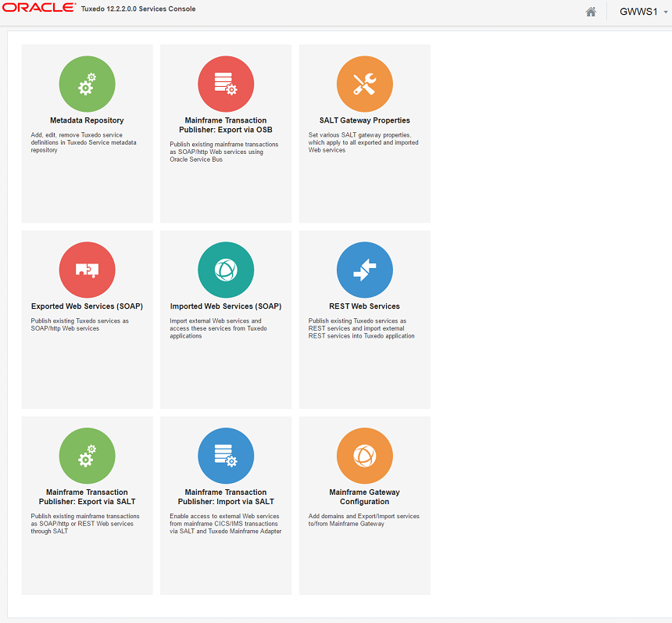This screenshot has width=672, height=623.
Task: Click 'Publish existing mainframe transactions' using Oracle Service Bus text
Action: tap(223, 152)
